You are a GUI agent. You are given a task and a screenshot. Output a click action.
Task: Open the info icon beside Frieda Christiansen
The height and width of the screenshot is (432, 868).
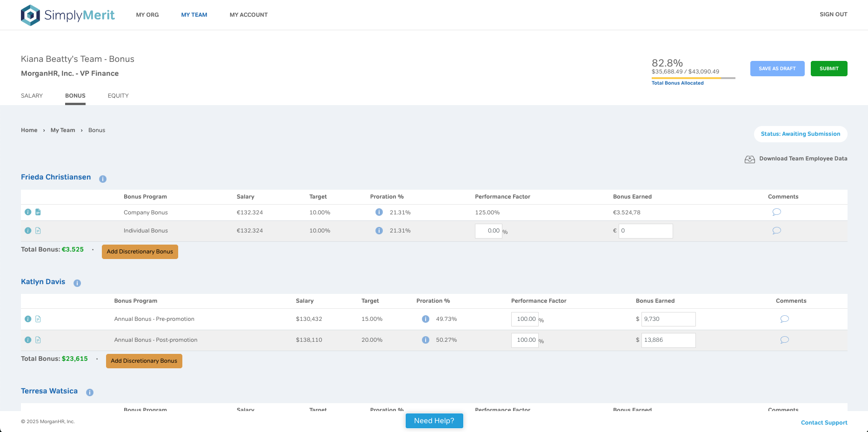coord(103,179)
